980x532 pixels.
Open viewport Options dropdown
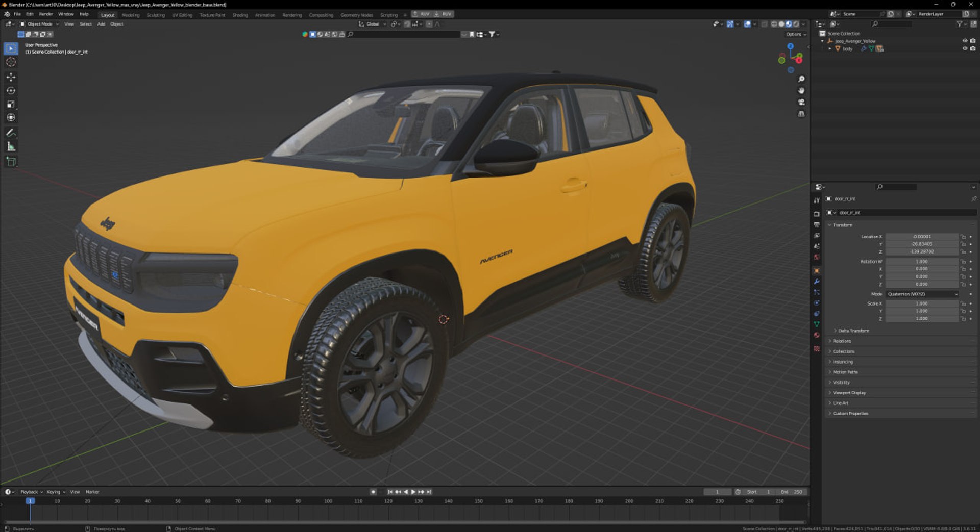point(796,34)
